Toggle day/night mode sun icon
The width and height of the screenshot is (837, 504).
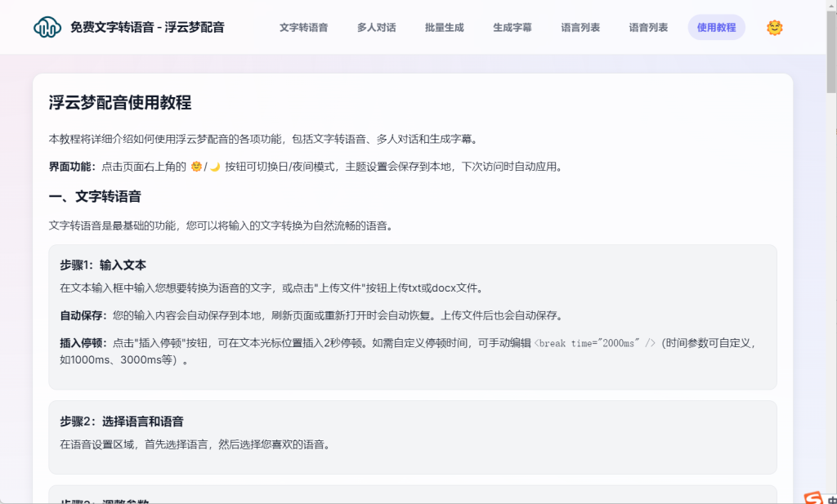774,28
